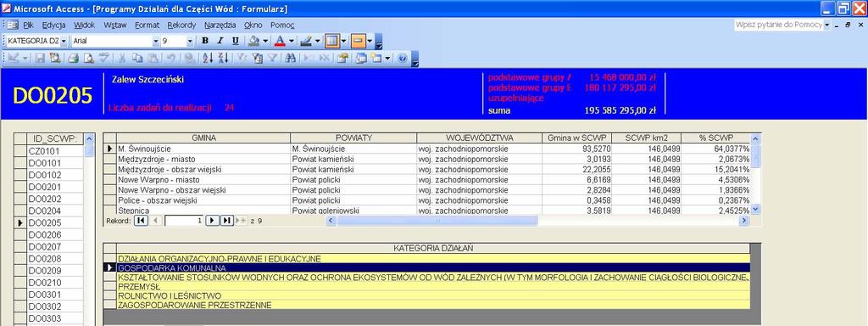Select category 'ROLNICTWO I LEŚNICTWO'
Screen dimensions: 868x326
tap(433, 295)
